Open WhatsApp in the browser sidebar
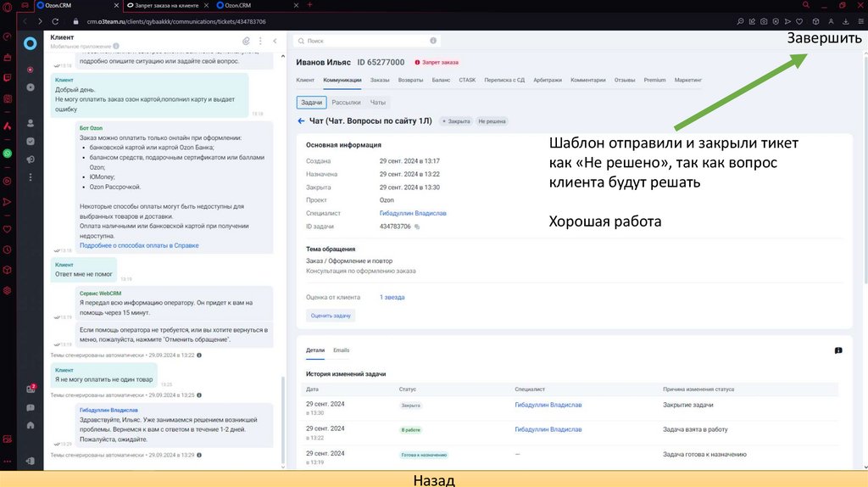The width and height of the screenshot is (868, 487). point(8,154)
